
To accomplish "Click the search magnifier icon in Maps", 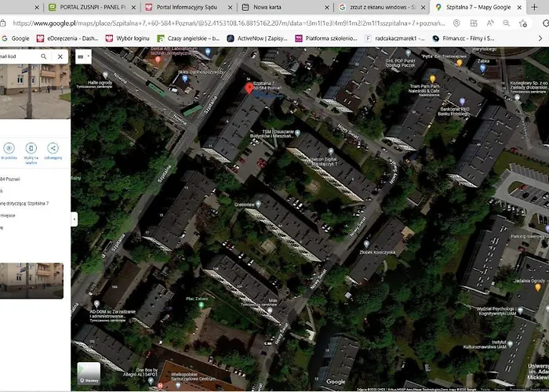I will click(43, 56).
